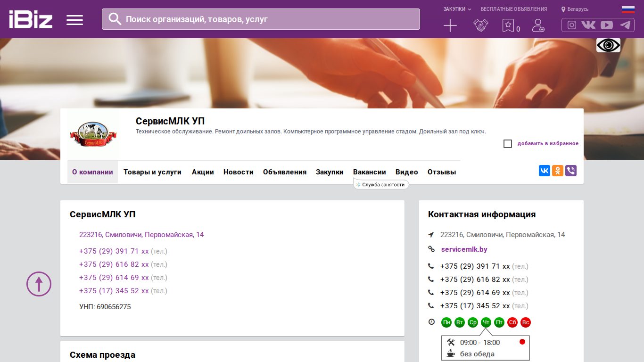Viewport: 644px width, 362px height.
Task: Switch language via Russian flag
Action: pyautogui.click(x=628, y=9)
